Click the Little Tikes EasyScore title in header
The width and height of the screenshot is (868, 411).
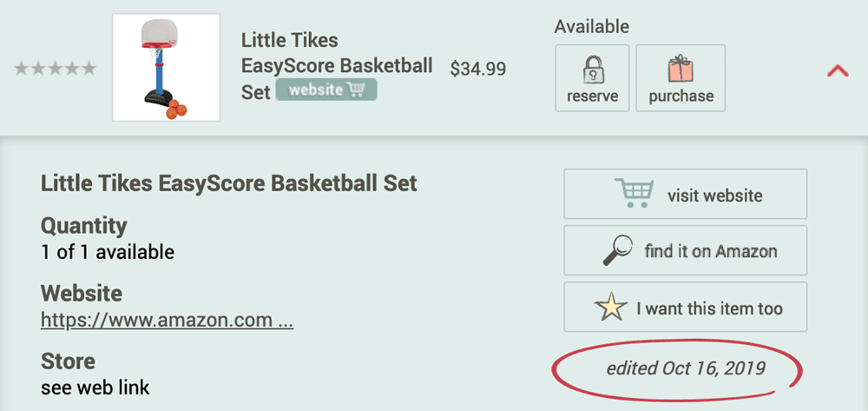(x=337, y=66)
